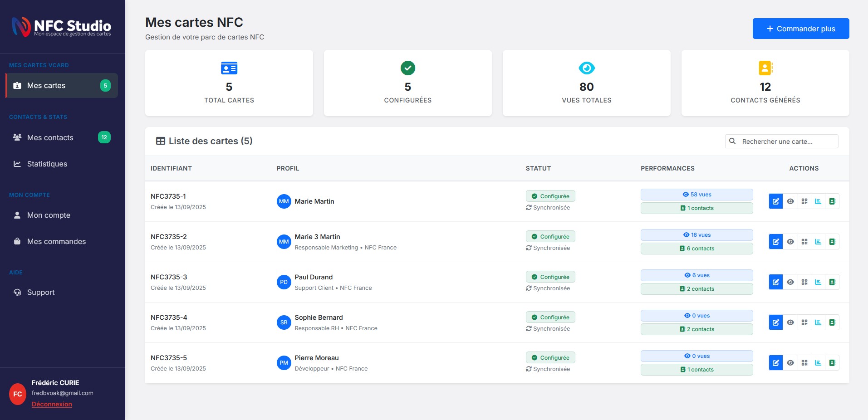The image size is (868, 420).
Task: Click the stats chart icon for Marie Martin
Action: pyautogui.click(x=818, y=201)
